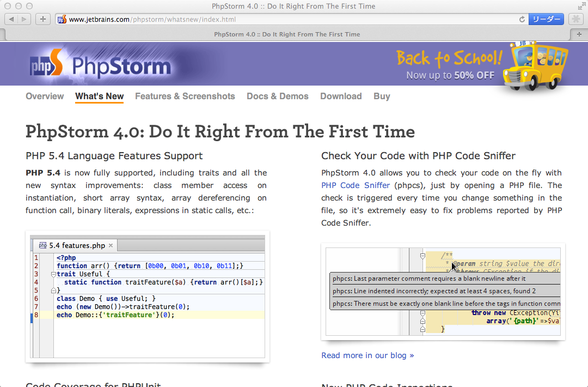This screenshot has height=387, width=588.
Task: Go forward using Safari's forward arrow
Action: pyautogui.click(x=25, y=19)
